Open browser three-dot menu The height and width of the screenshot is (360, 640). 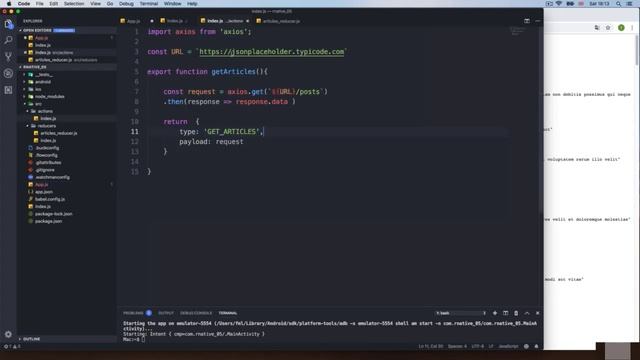[632, 27]
